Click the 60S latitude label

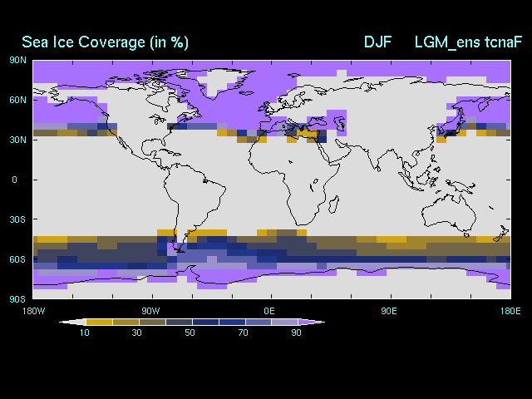[x=17, y=259]
